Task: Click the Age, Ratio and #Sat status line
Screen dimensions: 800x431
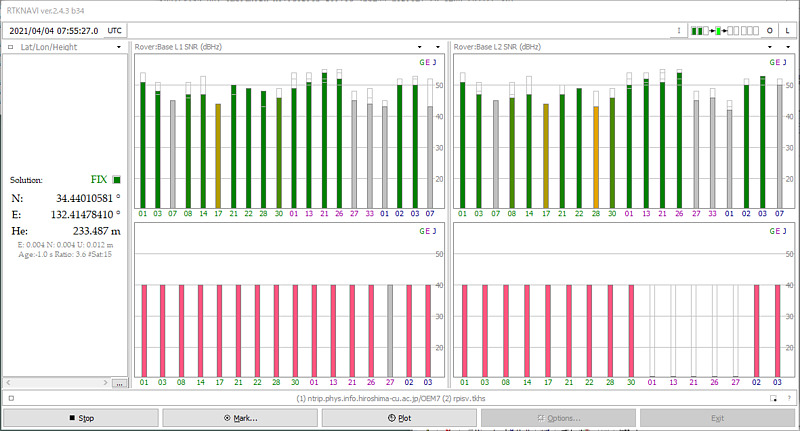Action: pyautogui.click(x=65, y=254)
